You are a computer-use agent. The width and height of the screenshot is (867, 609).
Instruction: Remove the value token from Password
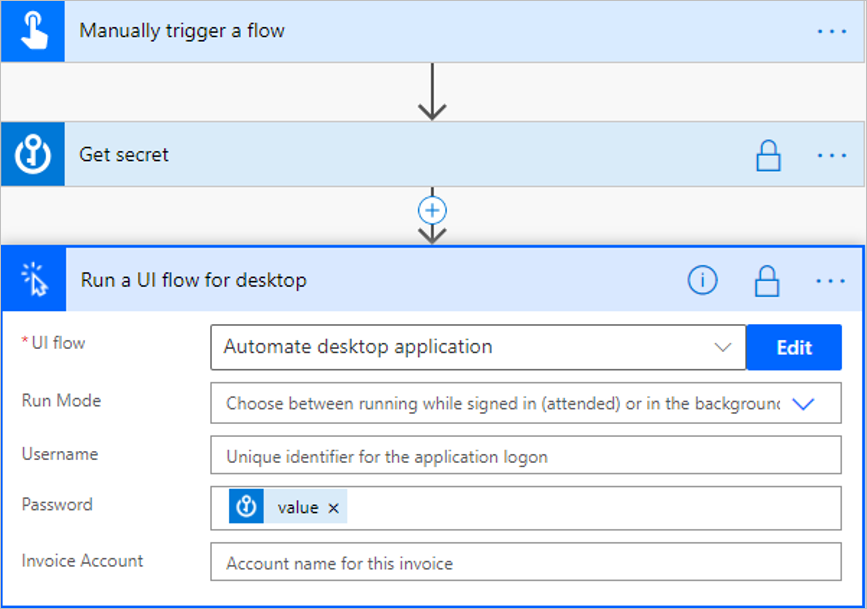pos(334,508)
